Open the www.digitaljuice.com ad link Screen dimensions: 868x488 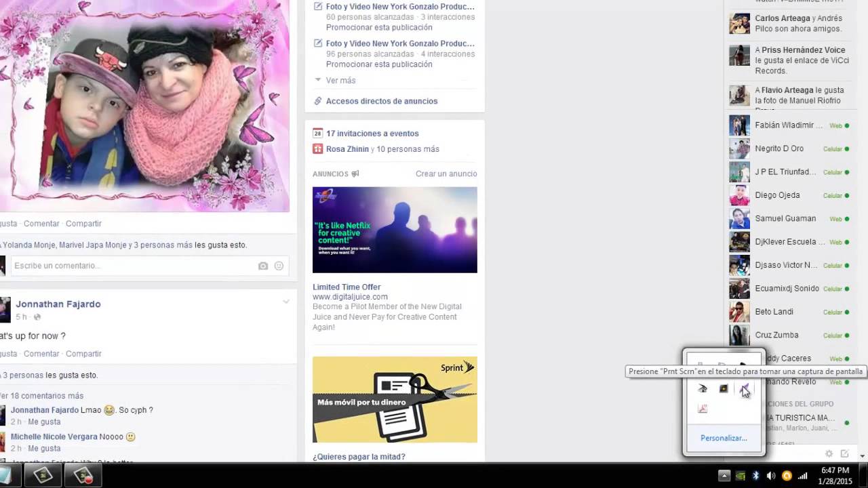click(350, 297)
